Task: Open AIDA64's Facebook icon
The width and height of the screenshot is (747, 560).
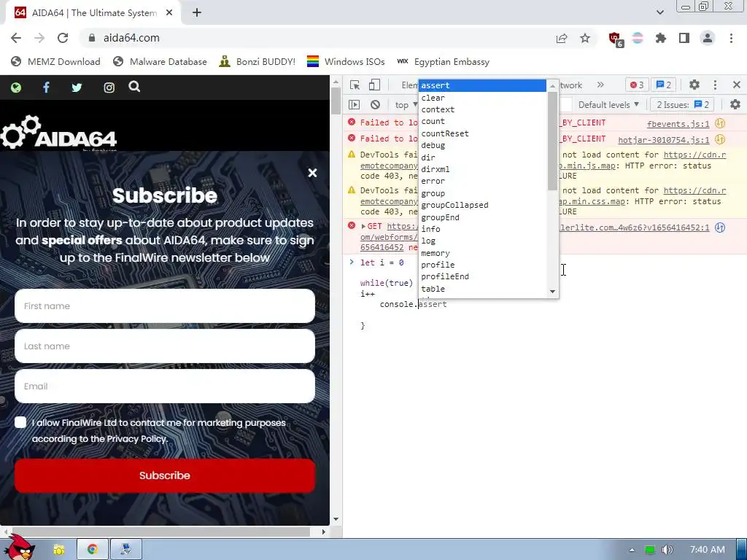Action: pyautogui.click(x=46, y=87)
